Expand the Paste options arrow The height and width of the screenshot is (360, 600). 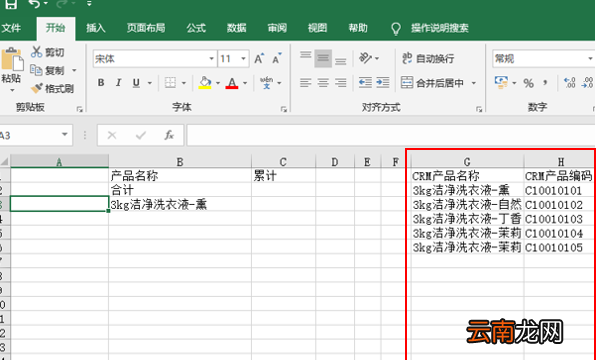click(12, 91)
